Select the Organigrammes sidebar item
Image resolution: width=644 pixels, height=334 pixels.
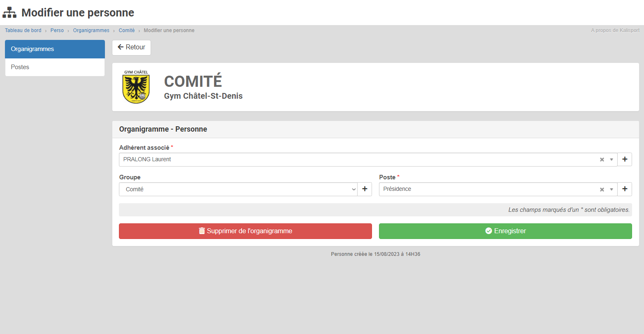click(x=55, y=49)
